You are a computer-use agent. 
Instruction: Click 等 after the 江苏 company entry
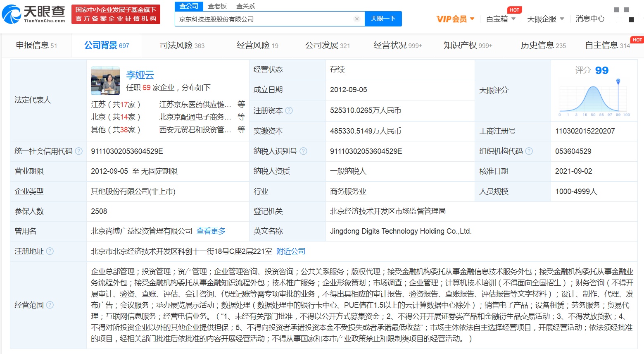pyautogui.click(x=241, y=105)
